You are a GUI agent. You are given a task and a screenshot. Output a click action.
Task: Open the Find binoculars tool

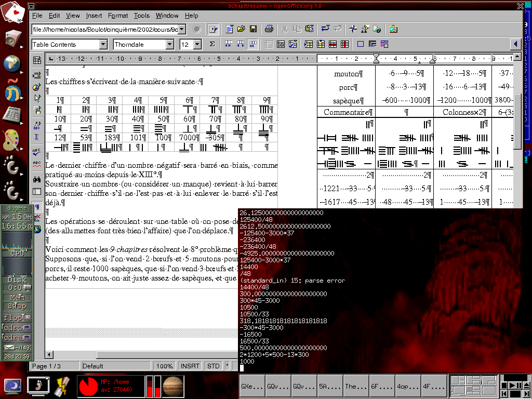pyautogui.click(x=37, y=179)
